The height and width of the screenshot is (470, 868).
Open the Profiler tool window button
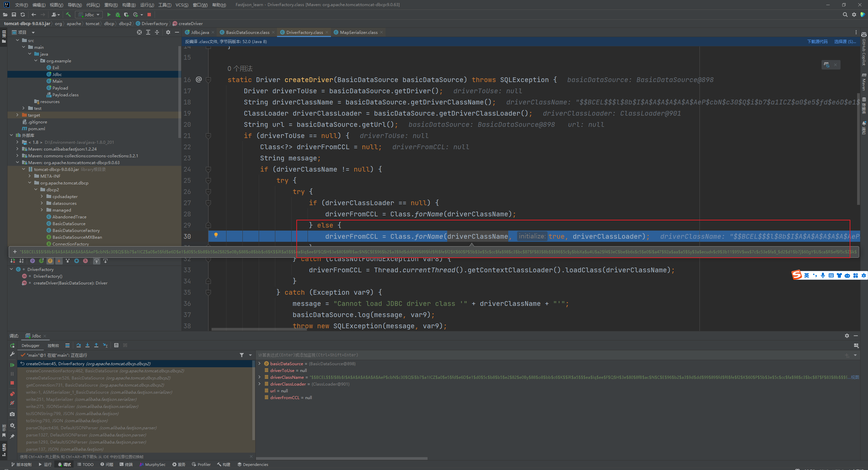201,465
